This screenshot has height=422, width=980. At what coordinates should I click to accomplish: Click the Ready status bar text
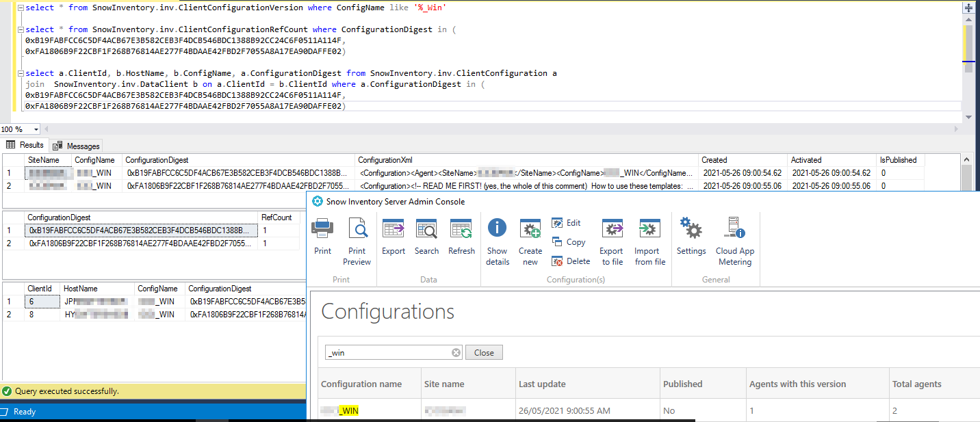point(25,412)
